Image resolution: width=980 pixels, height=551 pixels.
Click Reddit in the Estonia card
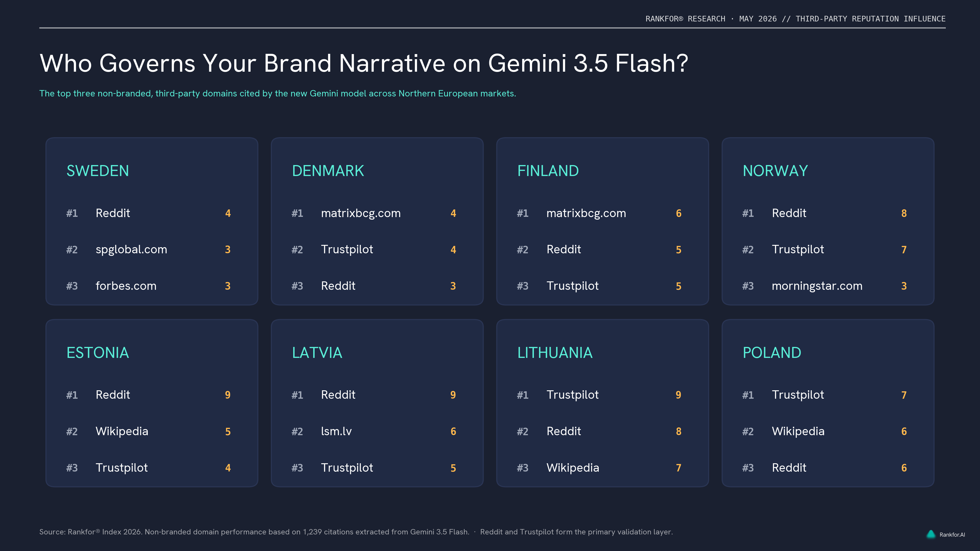pos(113,395)
